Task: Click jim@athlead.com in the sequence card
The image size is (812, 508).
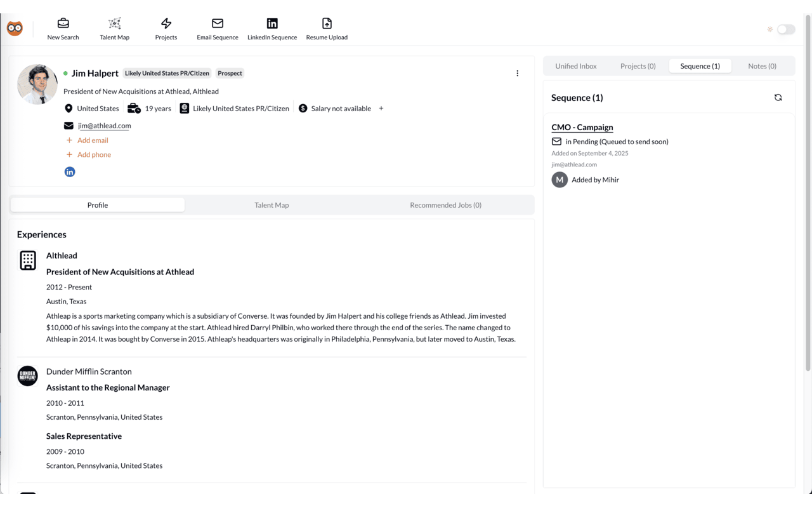Action: click(x=574, y=164)
